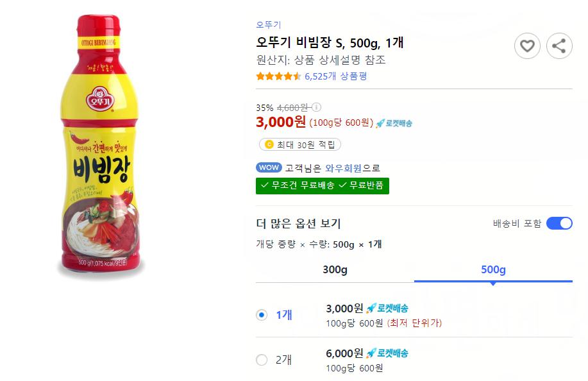Open the 6,525개 상품평 reviews link
This screenshot has width=588, height=381.
pyautogui.click(x=335, y=76)
